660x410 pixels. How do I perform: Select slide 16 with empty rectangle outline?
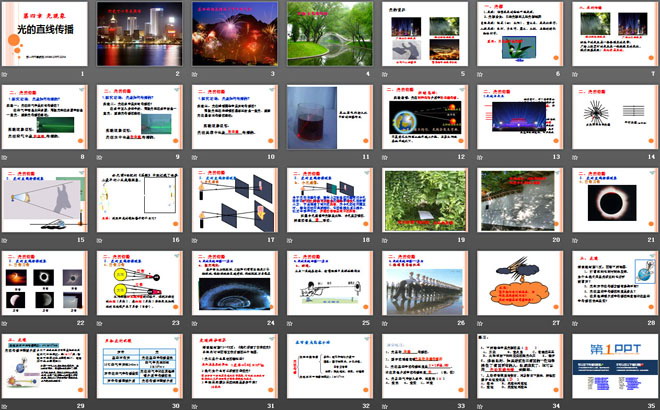point(140,200)
